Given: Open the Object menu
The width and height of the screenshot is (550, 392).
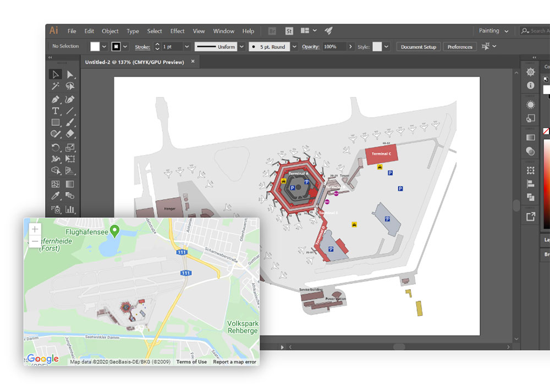Looking at the screenshot, I should pyautogui.click(x=110, y=31).
